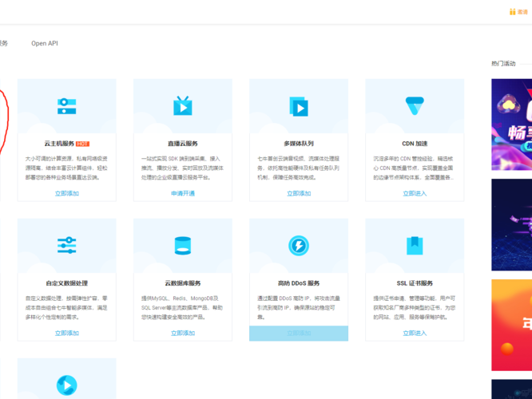532x399 pixels.
Task: Click the DDoS lightning bolt icon
Action: (299, 246)
